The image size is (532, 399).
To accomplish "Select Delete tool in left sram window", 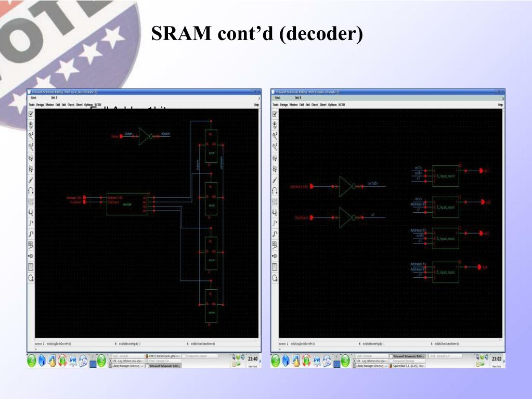I will coord(31,180).
